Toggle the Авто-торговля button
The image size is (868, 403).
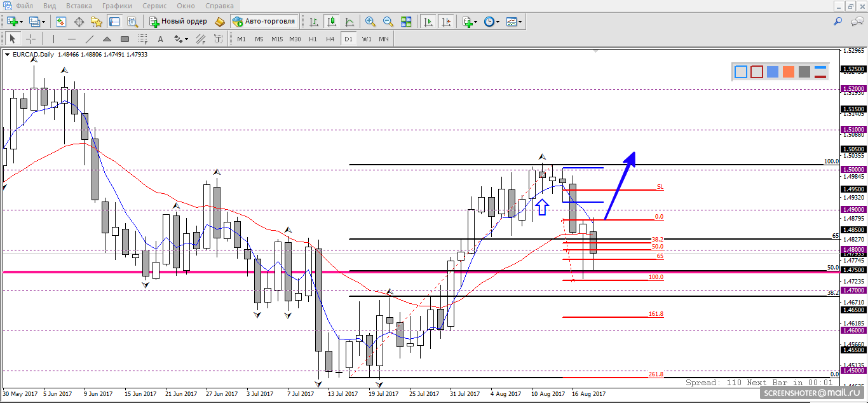[264, 22]
